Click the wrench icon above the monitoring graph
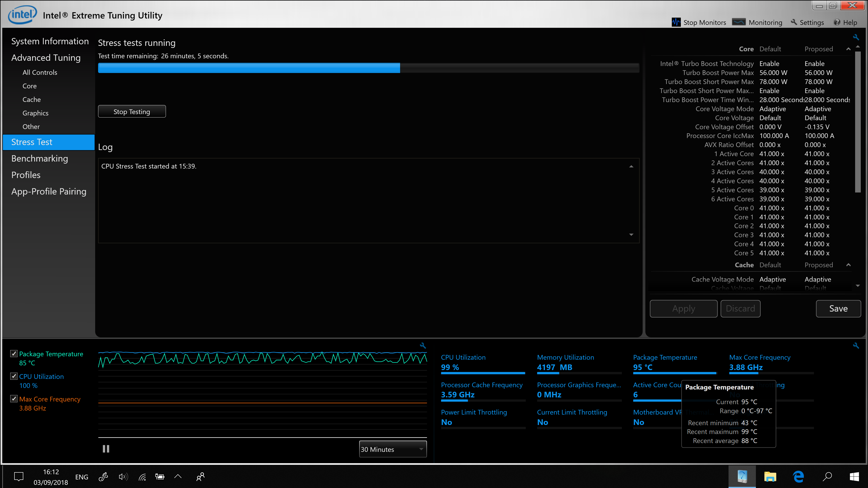Image resolution: width=868 pixels, height=488 pixels. pyautogui.click(x=423, y=345)
